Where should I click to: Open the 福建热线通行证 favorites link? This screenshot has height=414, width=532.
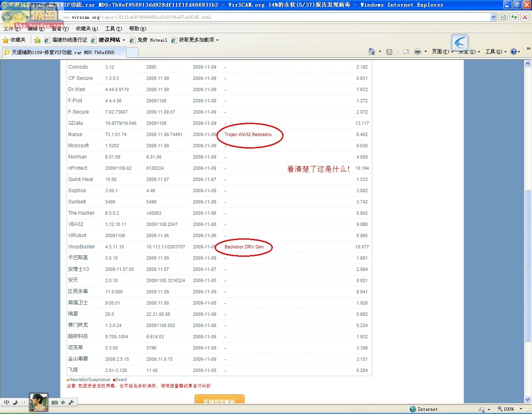pos(66,40)
